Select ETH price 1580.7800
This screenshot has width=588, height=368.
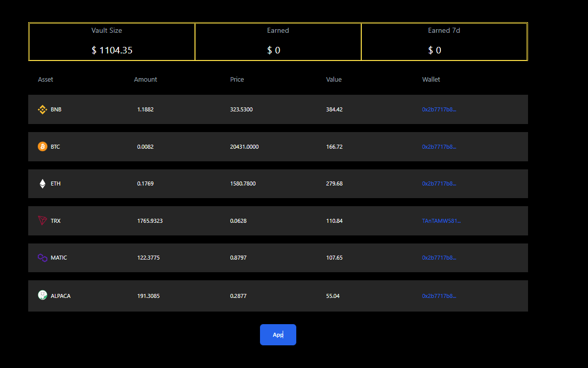tap(243, 183)
